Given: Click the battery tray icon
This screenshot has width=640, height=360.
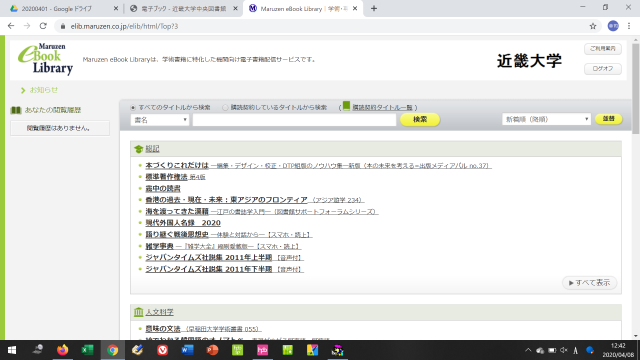Looking at the screenshot, I should [x=552, y=350].
